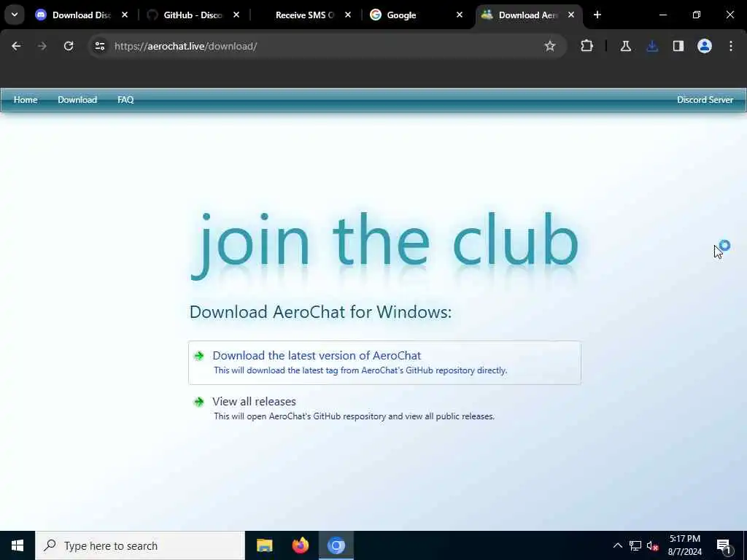Minimize the Chrome window
Screen dimensions: 747x560
pos(662,15)
